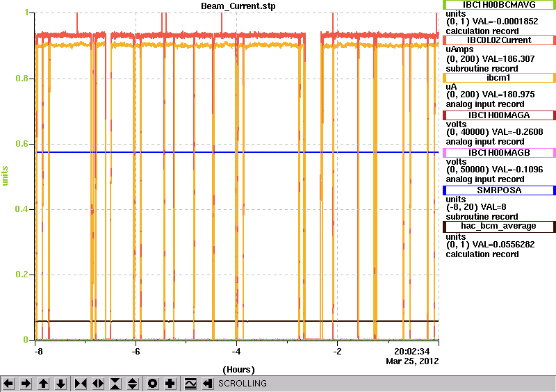The width and height of the screenshot is (556, 392).
Task: Click the VAL=-0.0001852 reading
Action: [507, 22]
